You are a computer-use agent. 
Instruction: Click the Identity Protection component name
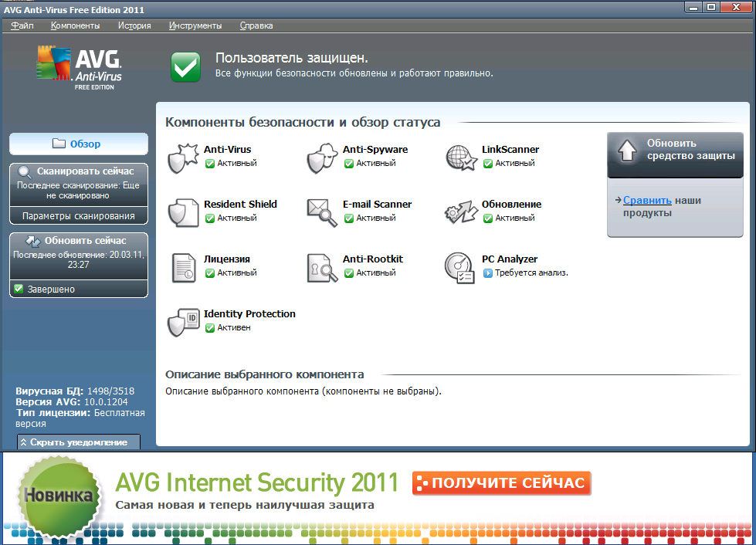[x=249, y=313]
